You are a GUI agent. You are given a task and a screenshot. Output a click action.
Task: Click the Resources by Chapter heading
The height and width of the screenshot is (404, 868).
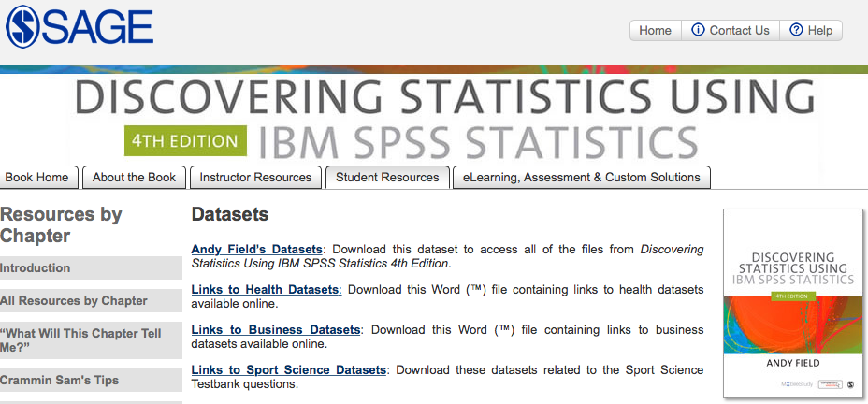pyautogui.click(x=61, y=225)
